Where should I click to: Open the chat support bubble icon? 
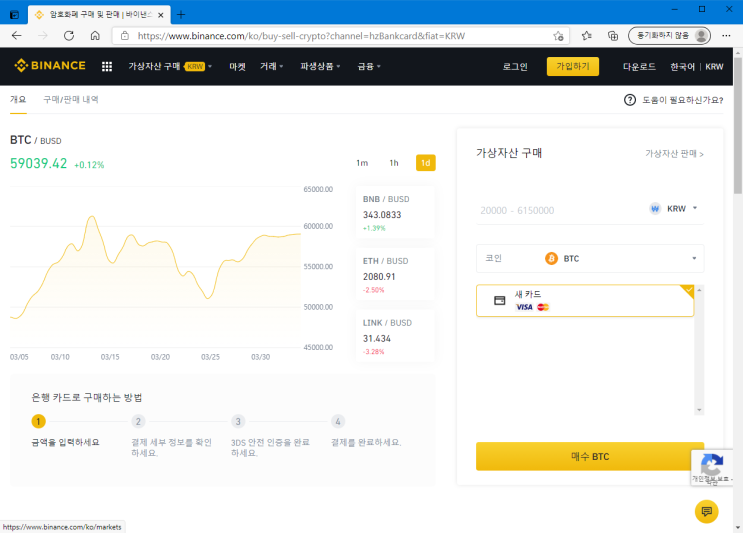point(707,512)
